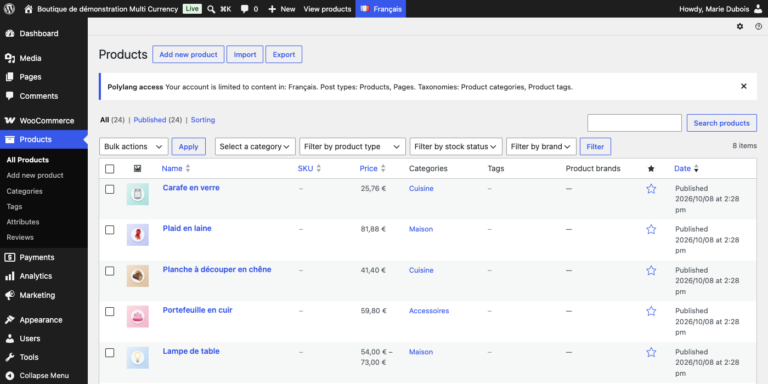The image size is (768, 384).
Task: Click the Pages sidebar icon
Action: coord(9,77)
